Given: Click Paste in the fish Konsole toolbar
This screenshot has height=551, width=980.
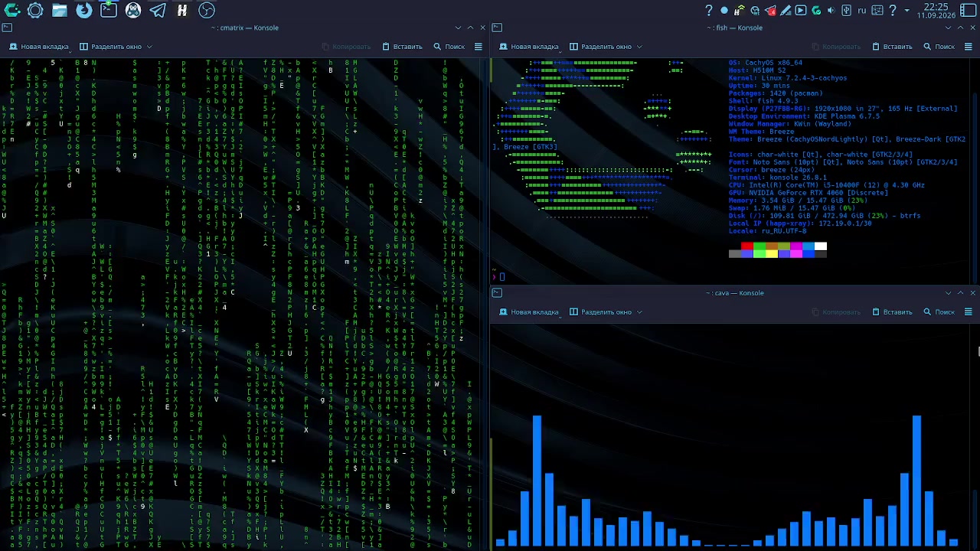Looking at the screenshot, I should (892, 47).
